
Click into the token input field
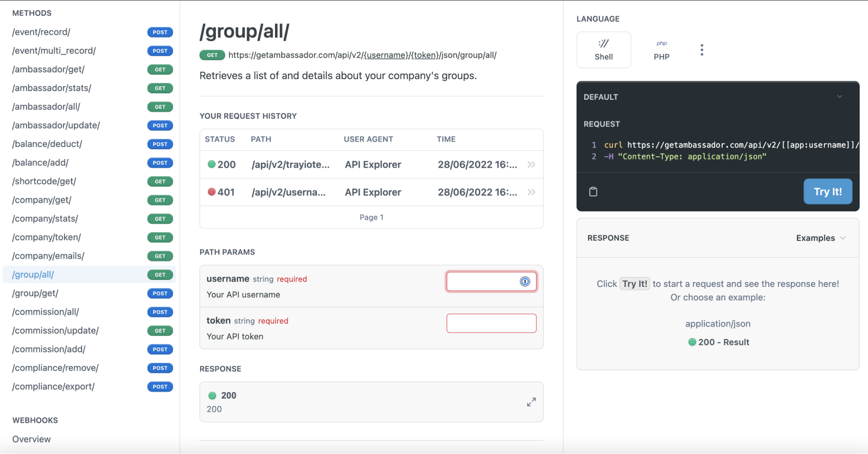pos(491,323)
